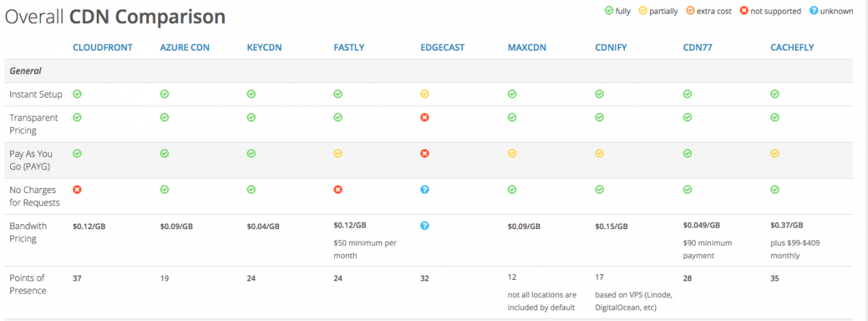Viewport: 868px width, 321px height.
Task: Click the 'Points of Presence' row label
Action: (x=27, y=284)
